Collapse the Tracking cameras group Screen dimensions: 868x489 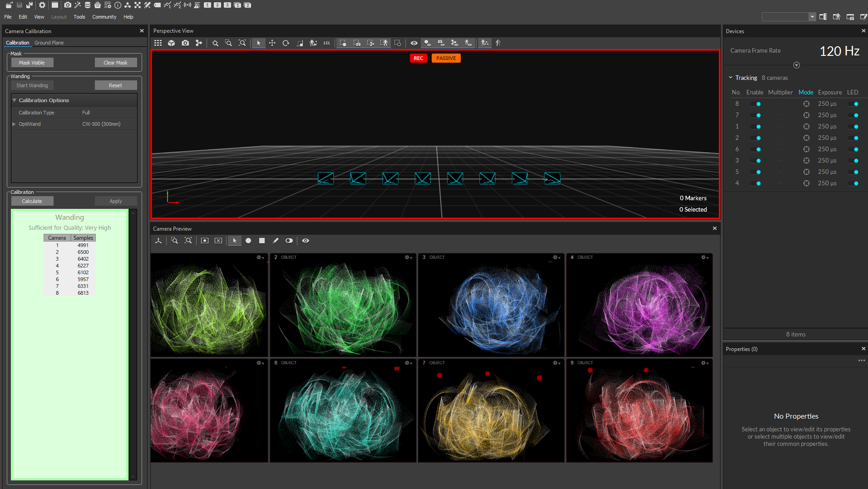coord(730,78)
